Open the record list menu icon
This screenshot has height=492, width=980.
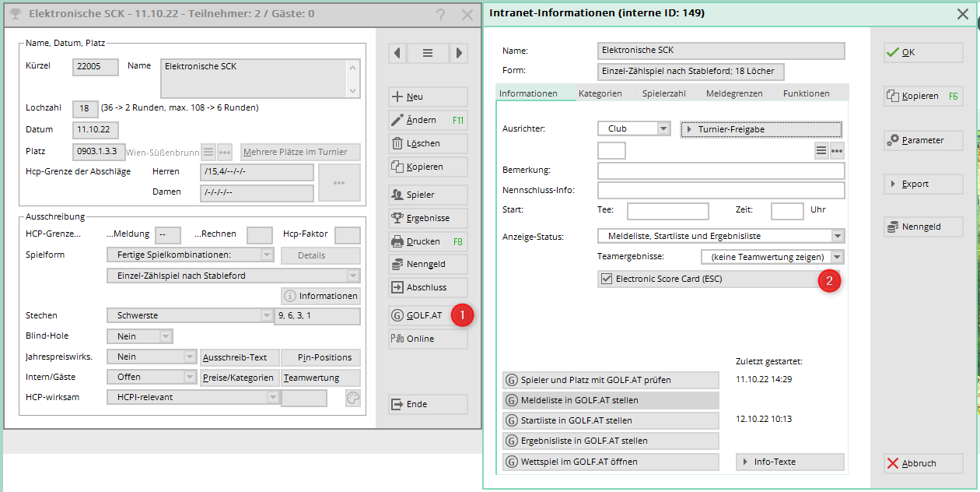pos(428,53)
